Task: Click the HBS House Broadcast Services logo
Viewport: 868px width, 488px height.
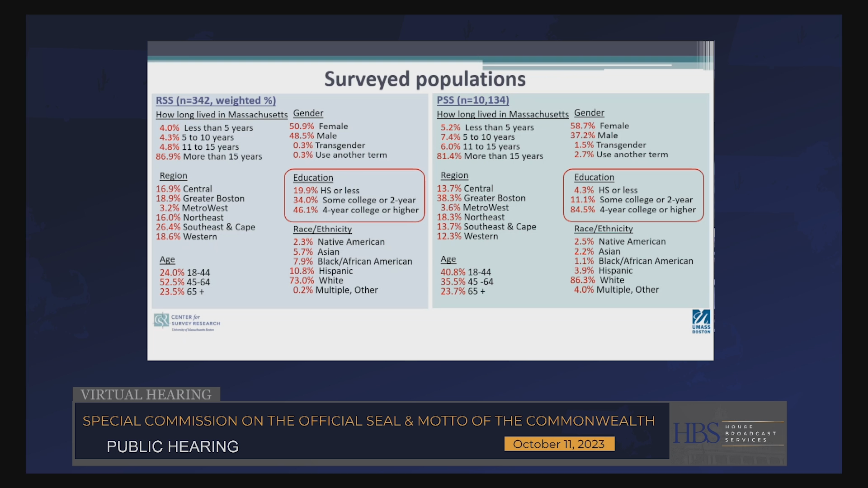Action: pyautogui.click(x=728, y=433)
